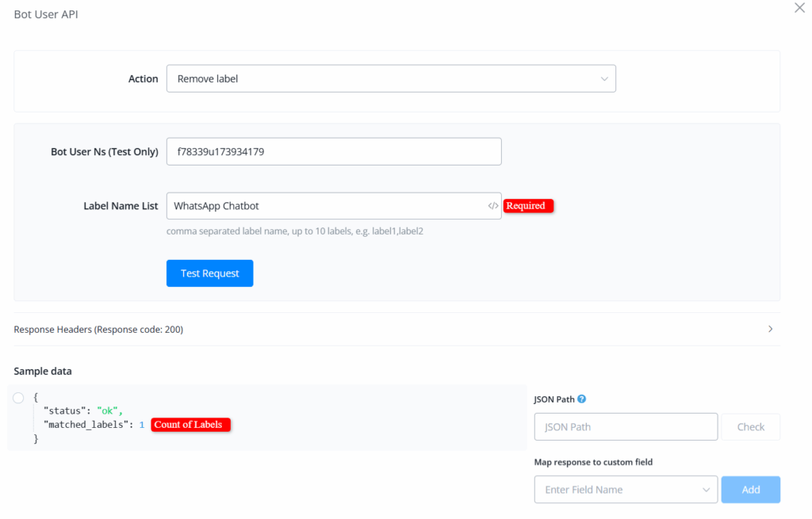This screenshot has width=812, height=519.
Task: Click the red Required badge
Action: tap(527, 206)
